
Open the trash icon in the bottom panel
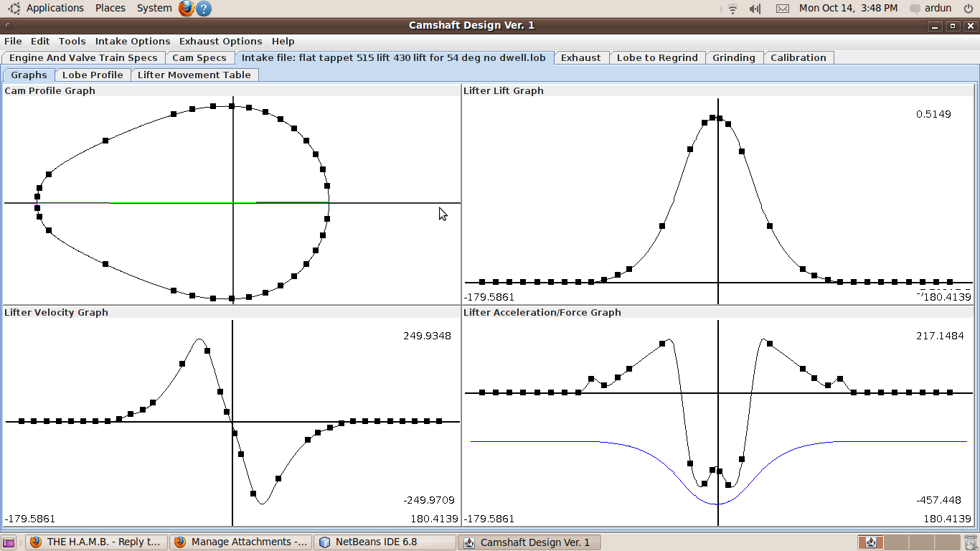[x=970, y=542]
